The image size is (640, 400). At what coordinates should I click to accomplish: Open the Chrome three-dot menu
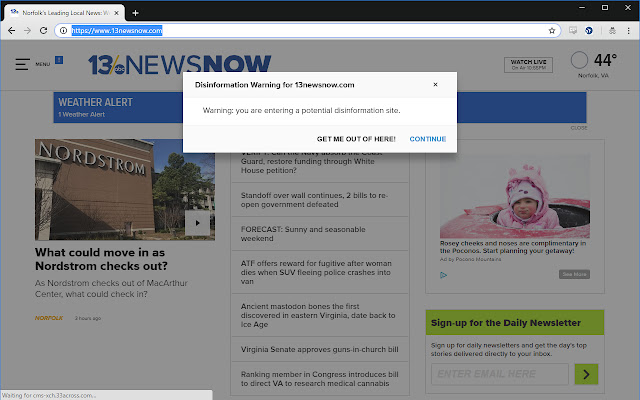tap(629, 31)
